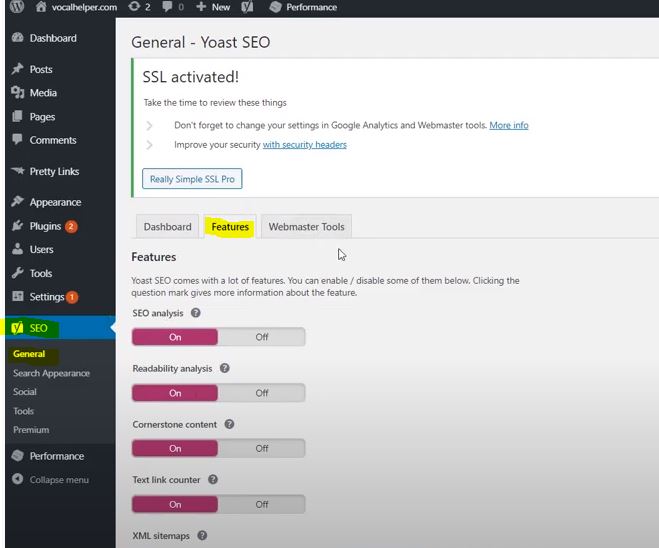Switch to the Webmaster Tools tab

click(306, 227)
